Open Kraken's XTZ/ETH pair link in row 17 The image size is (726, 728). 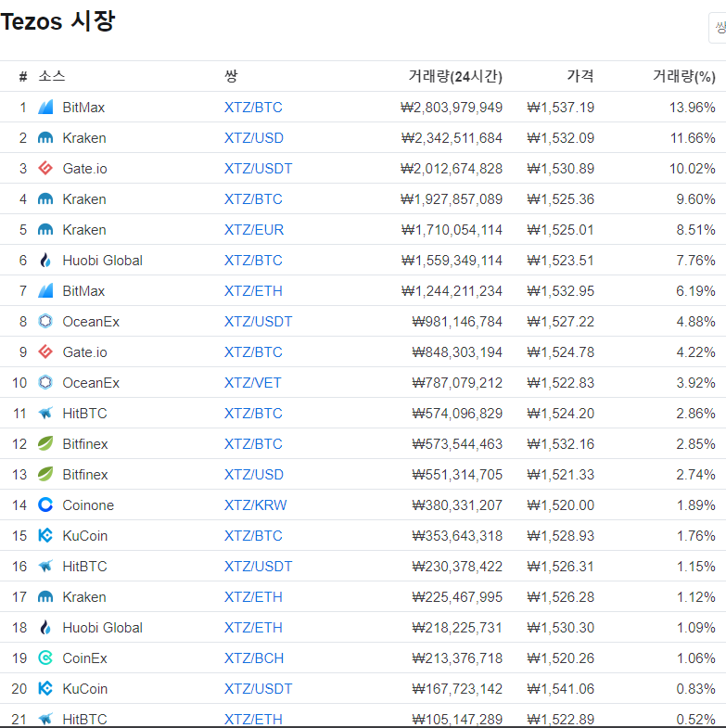(x=253, y=597)
